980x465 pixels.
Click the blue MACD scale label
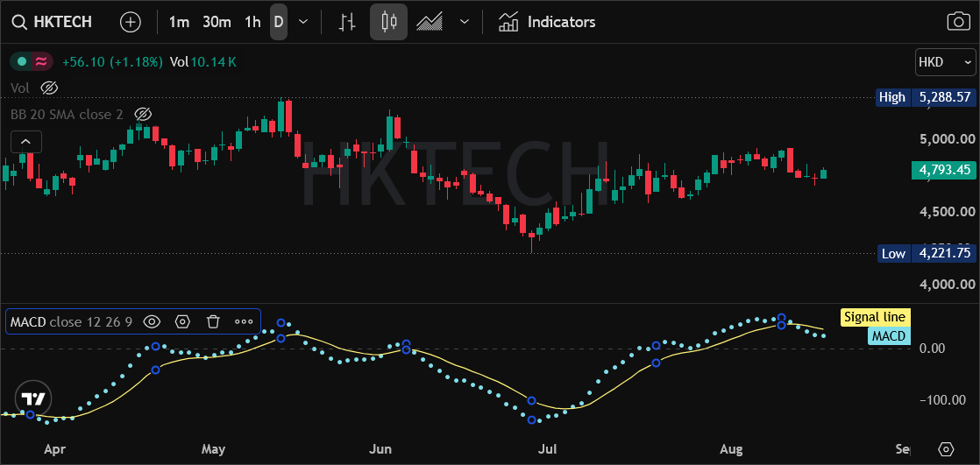tap(888, 336)
